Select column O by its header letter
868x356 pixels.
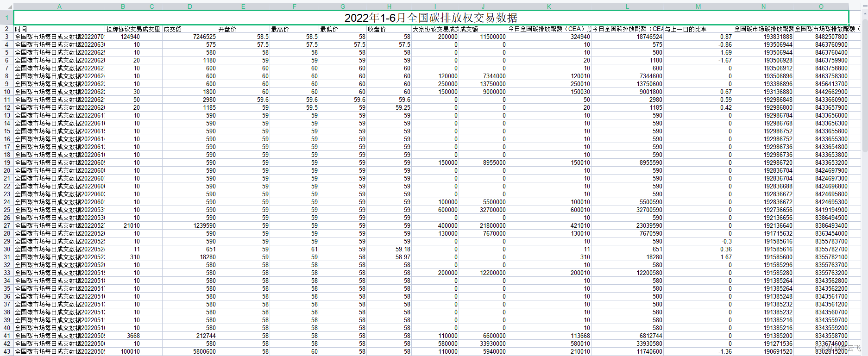[x=821, y=6]
